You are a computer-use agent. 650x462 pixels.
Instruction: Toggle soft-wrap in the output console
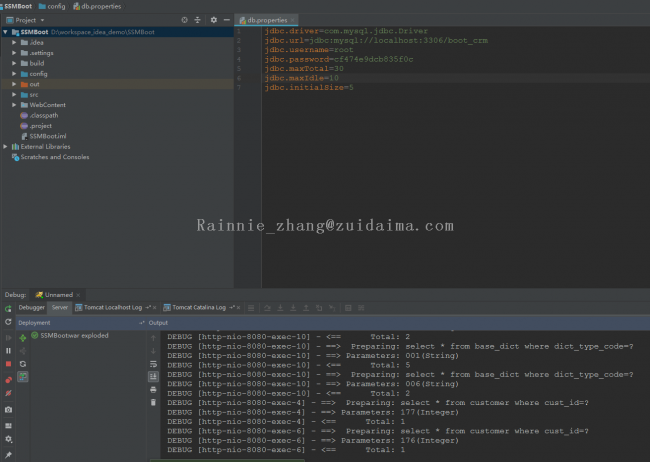(153, 363)
